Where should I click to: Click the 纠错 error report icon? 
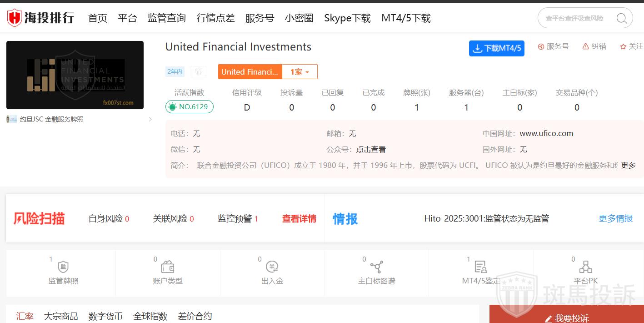586,46
